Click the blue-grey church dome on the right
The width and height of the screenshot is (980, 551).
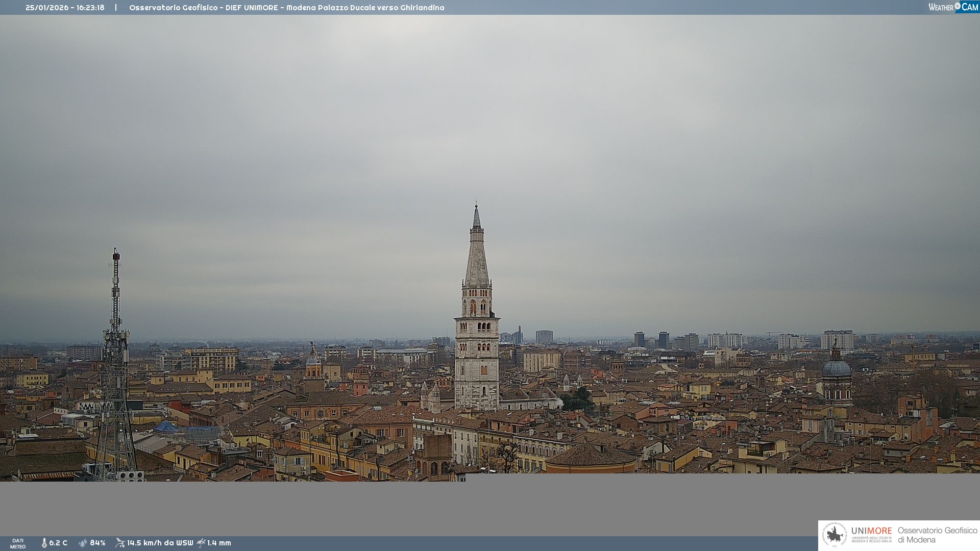pos(836,368)
